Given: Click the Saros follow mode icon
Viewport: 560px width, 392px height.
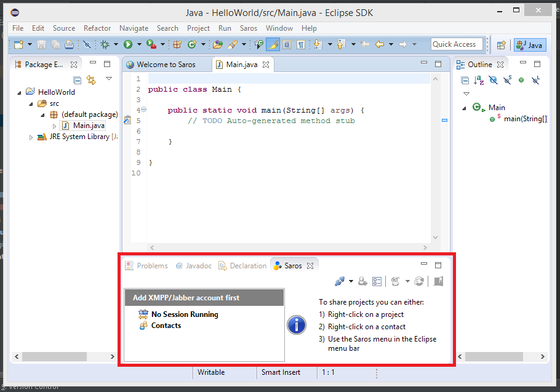Looking at the screenshot, I should (395, 281).
